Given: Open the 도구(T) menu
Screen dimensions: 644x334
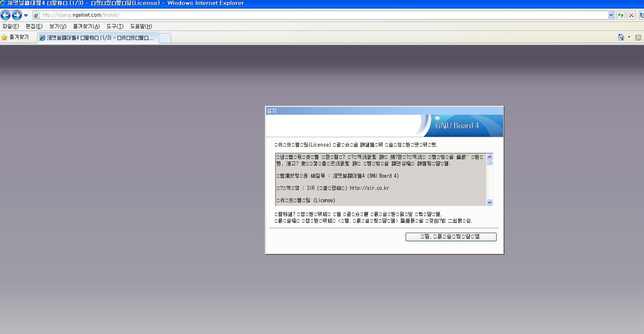Looking at the screenshot, I should pos(115,26).
